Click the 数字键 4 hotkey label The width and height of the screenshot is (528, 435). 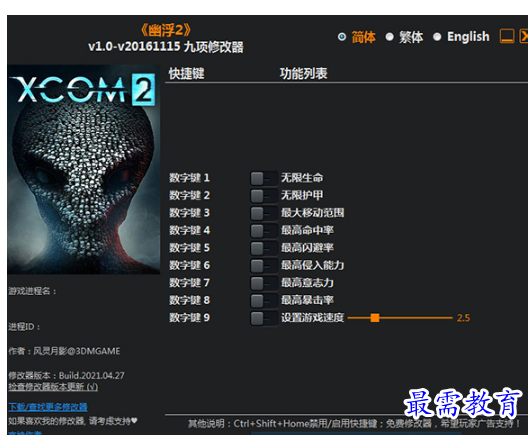[x=190, y=230]
